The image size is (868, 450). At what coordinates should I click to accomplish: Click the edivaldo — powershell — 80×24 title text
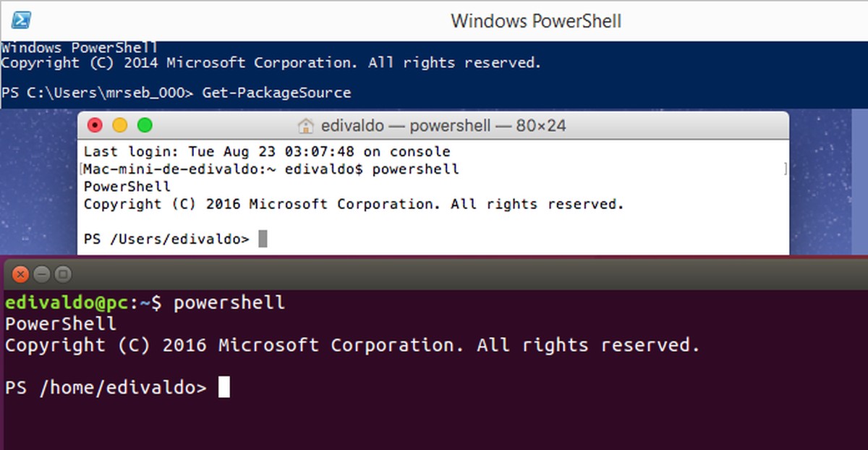click(x=447, y=124)
